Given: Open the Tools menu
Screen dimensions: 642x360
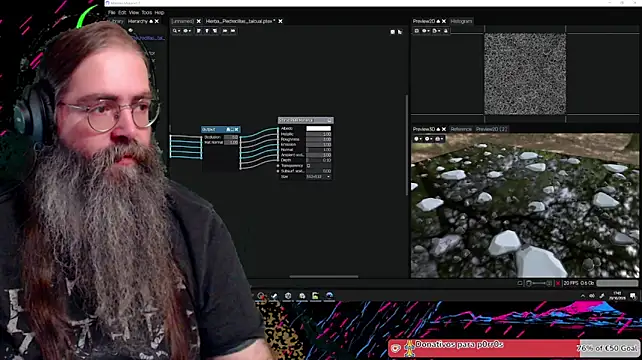Looking at the screenshot, I should coord(147,13).
